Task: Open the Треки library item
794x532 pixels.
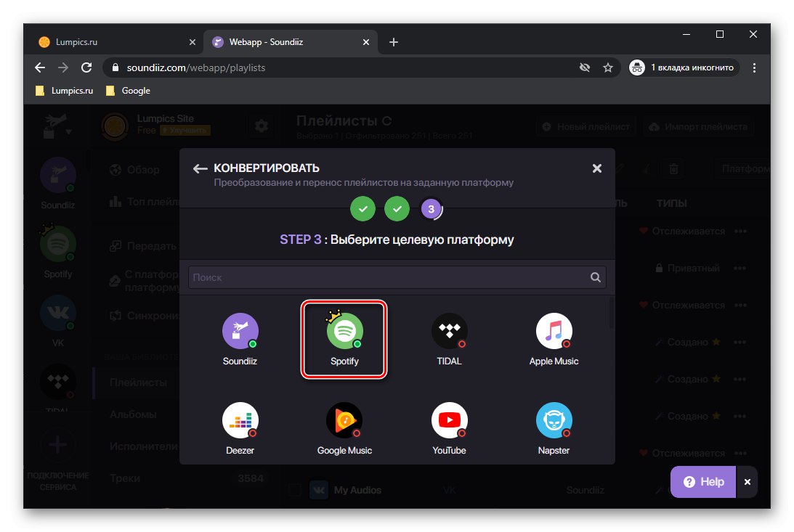Action: (x=125, y=478)
